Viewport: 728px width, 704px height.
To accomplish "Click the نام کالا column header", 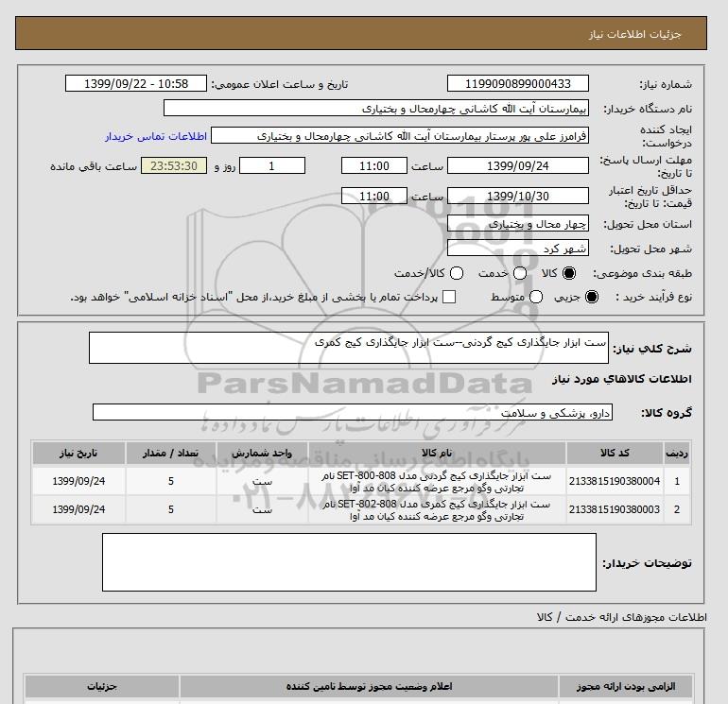I will pyautogui.click(x=437, y=453).
